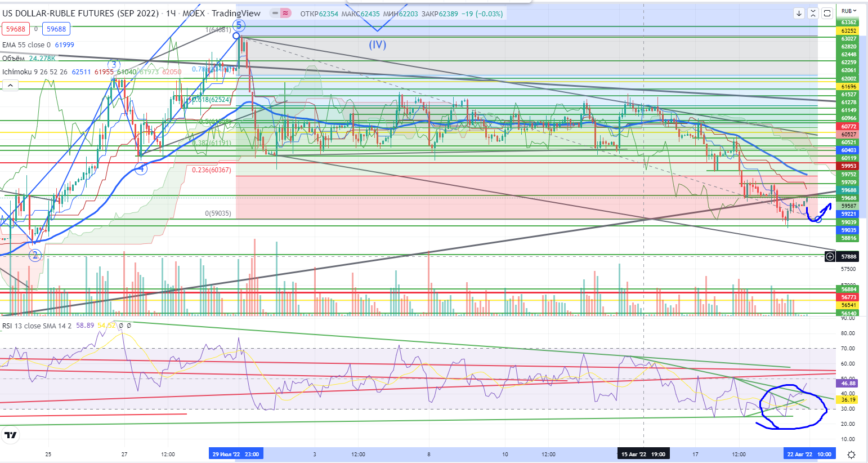Open the RUB currency dropdown
Image resolution: width=868 pixels, height=463 pixels.
click(x=848, y=11)
